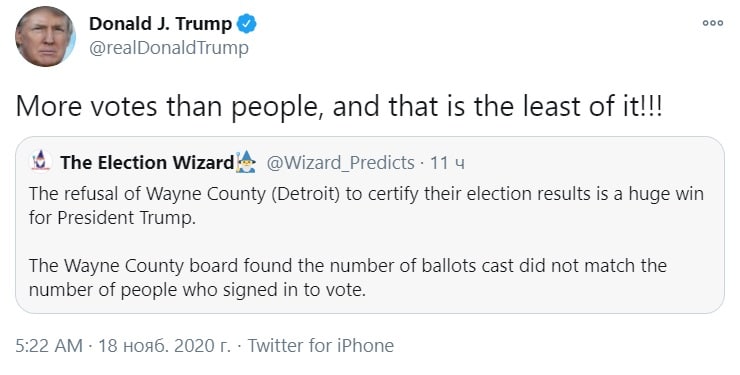Click Donald J. Trump profile avatar
The width and height of the screenshot is (740, 375).
tap(45, 36)
